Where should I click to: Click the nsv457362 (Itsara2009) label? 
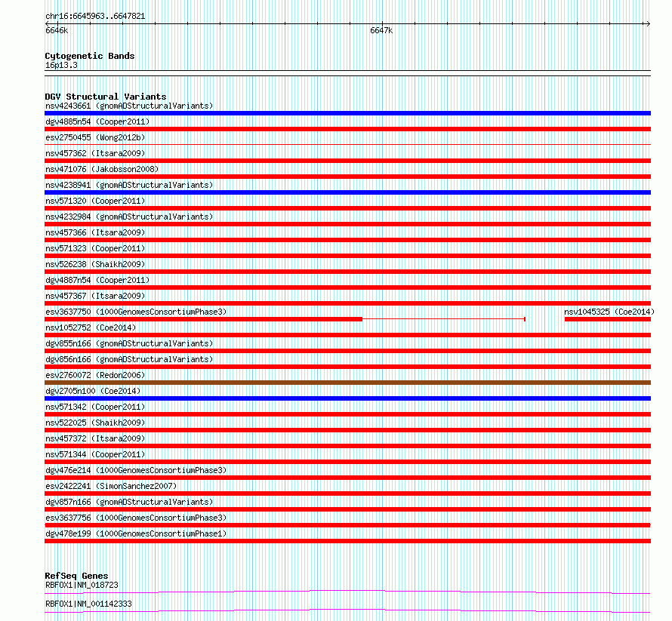[x=95, y=153]
